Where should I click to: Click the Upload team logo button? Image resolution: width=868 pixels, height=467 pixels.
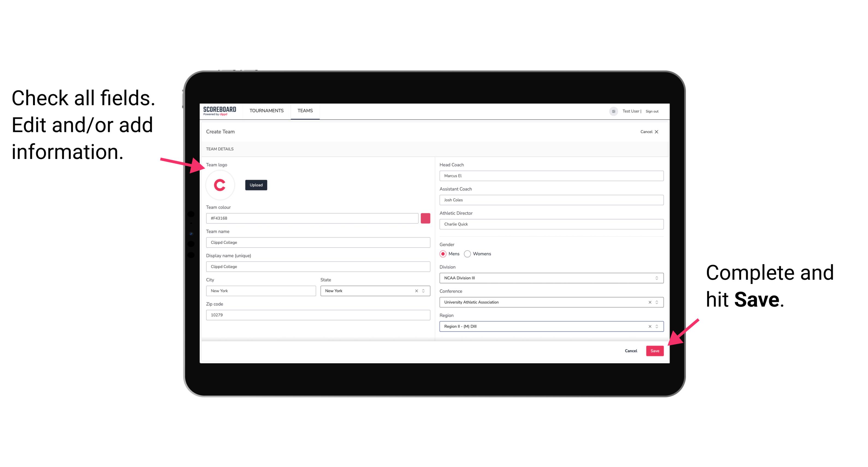(256, 185)
